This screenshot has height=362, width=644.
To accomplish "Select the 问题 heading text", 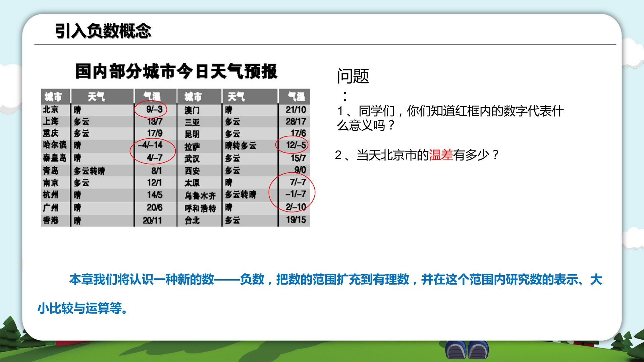I will click(x=353, y=76).
